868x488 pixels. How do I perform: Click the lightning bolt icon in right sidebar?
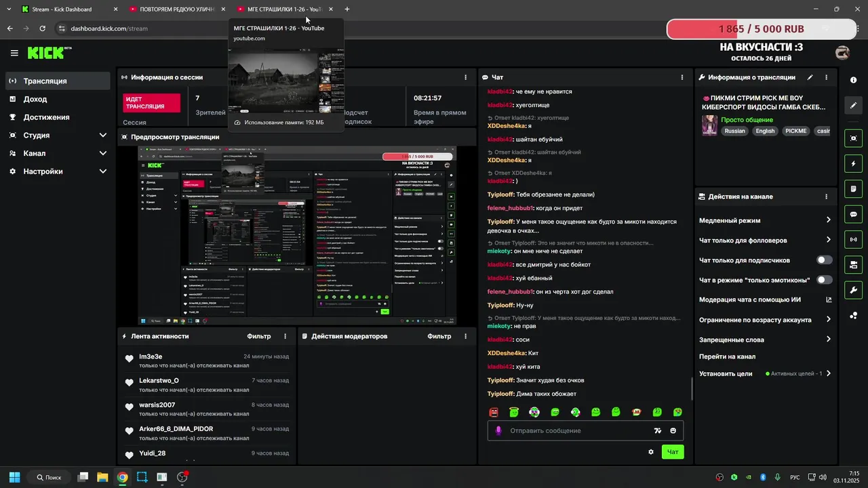click(x=853, y=164)
